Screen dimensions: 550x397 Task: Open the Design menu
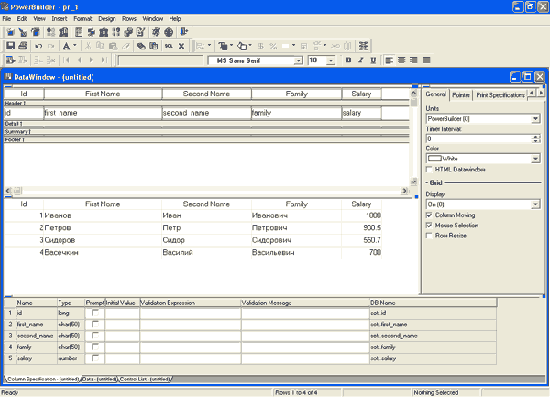(107, 19)
